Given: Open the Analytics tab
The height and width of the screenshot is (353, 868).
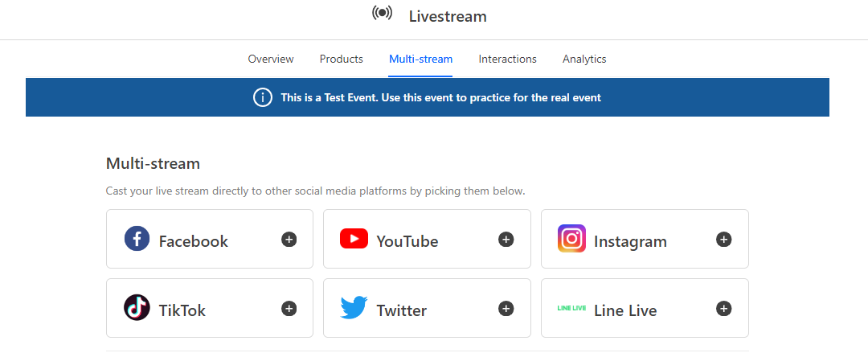Looking at the screenshot, I should point(584,59).
